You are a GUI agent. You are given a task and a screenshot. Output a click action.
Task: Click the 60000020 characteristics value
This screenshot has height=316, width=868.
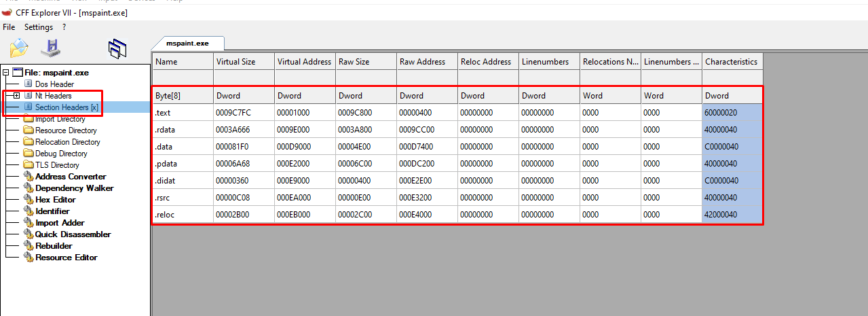(732, 112)
